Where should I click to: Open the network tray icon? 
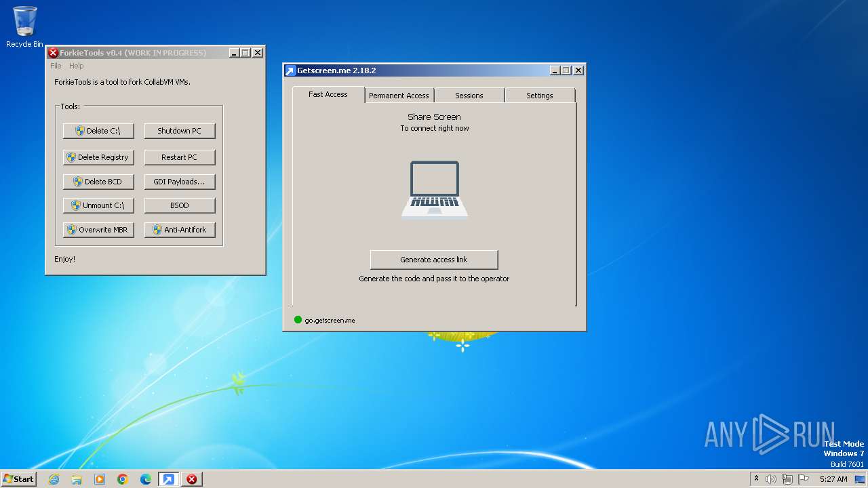tap(787, 479)
